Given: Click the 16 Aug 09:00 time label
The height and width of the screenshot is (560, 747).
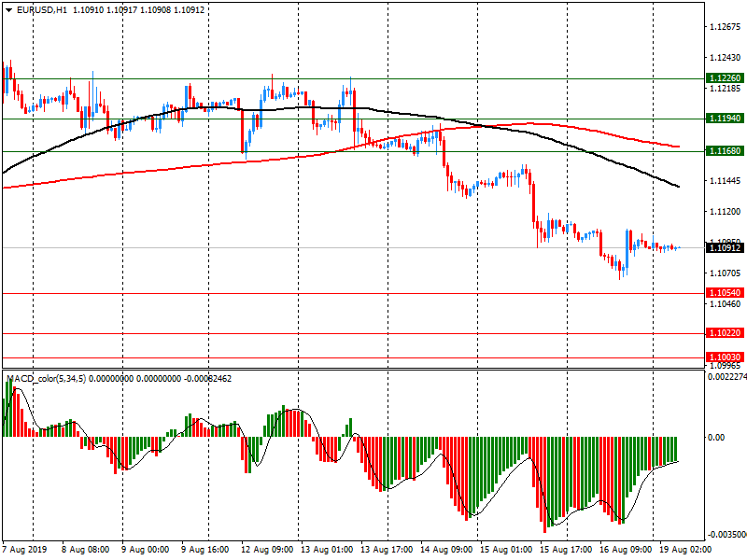Looking at the screenshot, I should 626,550.
